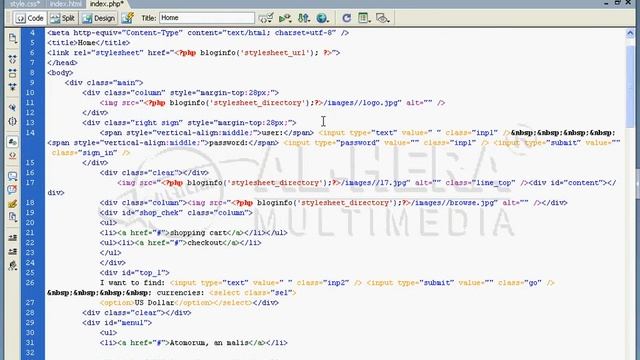Click the Apply Comment icon
Viewport: 640px width, 360px height.
[x=13, y=176]
